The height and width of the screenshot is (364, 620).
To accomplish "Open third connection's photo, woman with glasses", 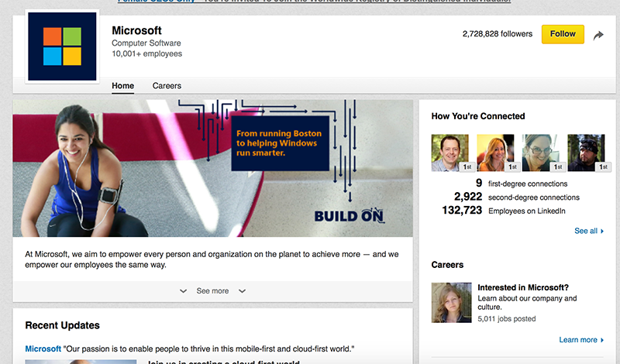I will pyautogui.click(x=540, y=153).
